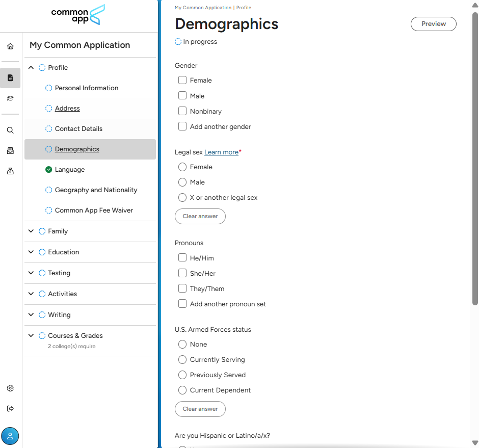Click the Home icon in the sidebar
The height and width of the screenshot is (448, 479).
coord(10,46)
